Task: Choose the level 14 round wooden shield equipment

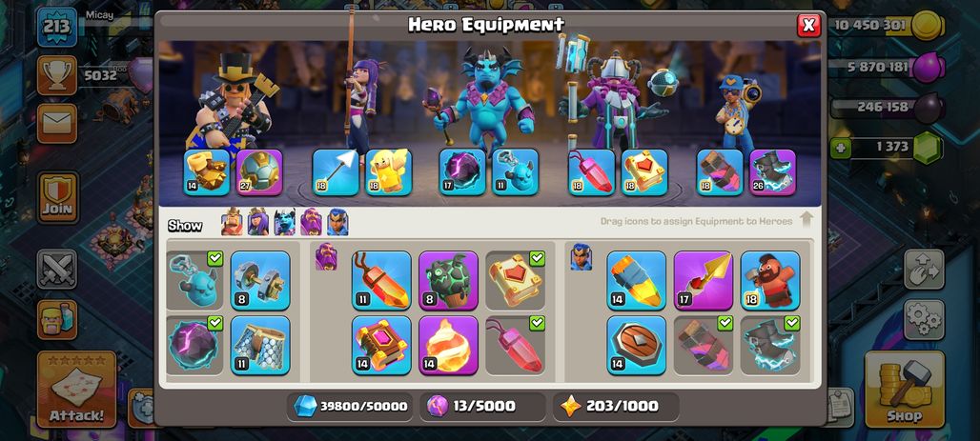Action: point(636,346)
